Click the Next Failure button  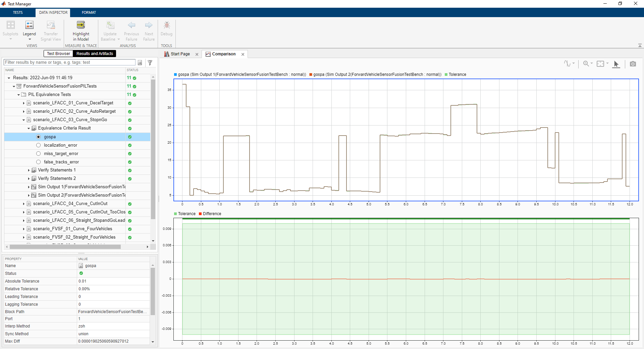click(149, 30)
